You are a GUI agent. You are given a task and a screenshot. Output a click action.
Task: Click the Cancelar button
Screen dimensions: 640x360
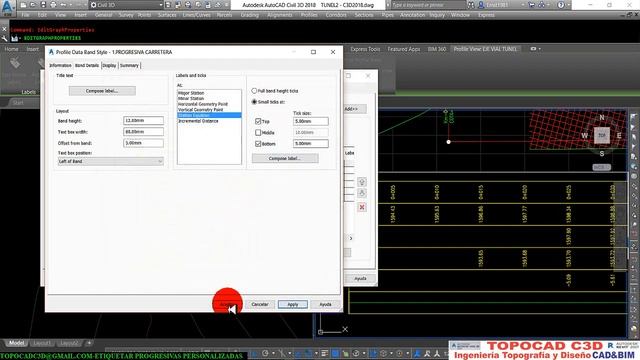[x=260, y=304]
